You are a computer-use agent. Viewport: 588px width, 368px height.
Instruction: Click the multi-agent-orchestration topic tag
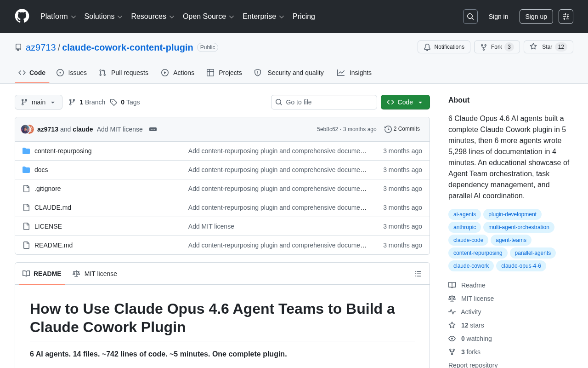pyautogui.click(x=519, y=227)
